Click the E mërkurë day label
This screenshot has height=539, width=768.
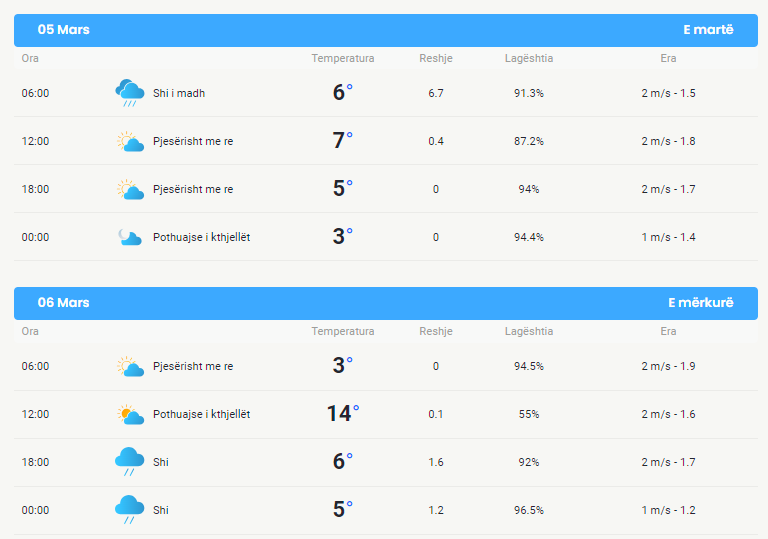tap(701, 302)
